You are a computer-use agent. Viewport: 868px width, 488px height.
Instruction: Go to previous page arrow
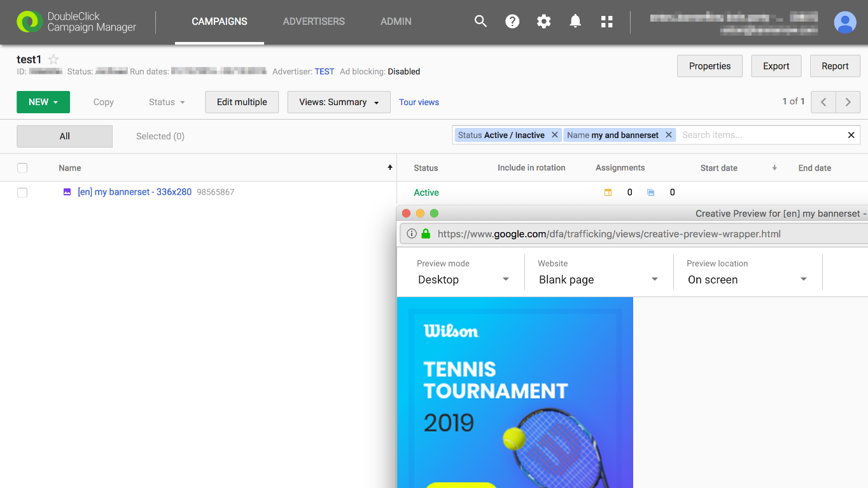[823, 102]
